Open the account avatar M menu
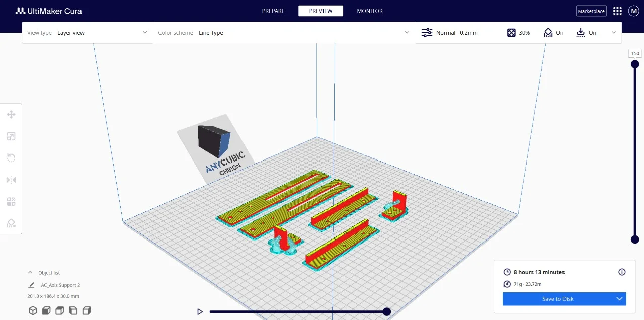The width and height of the screenshot is (644, 320). click(x=633, y=11)
